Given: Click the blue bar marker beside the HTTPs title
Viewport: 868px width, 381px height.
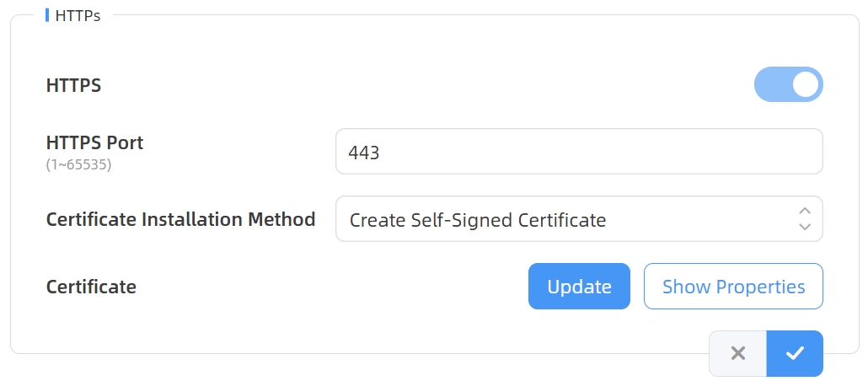Looking at the screenshot, I should coord(47,15).
